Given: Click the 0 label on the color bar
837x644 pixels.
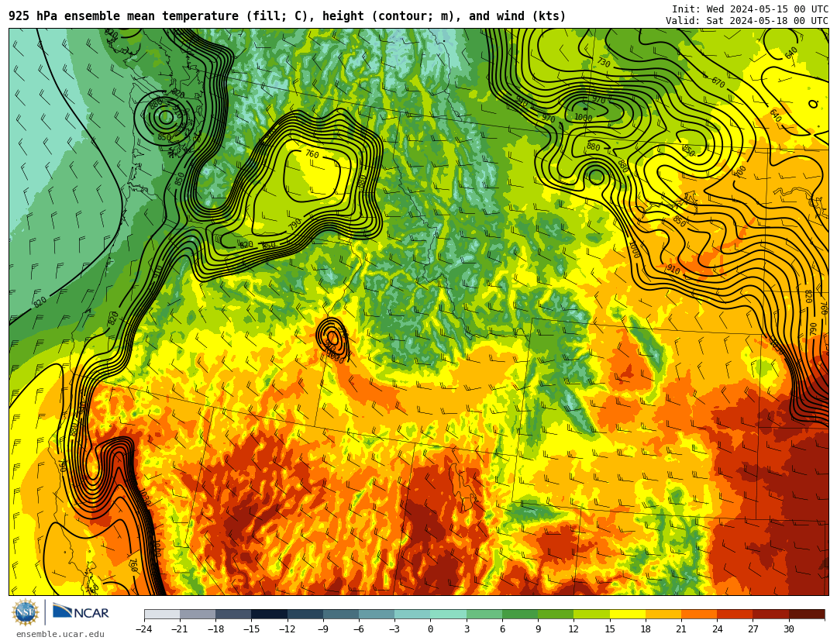Looking at the screenshot, I should click(x=430, y=629).
